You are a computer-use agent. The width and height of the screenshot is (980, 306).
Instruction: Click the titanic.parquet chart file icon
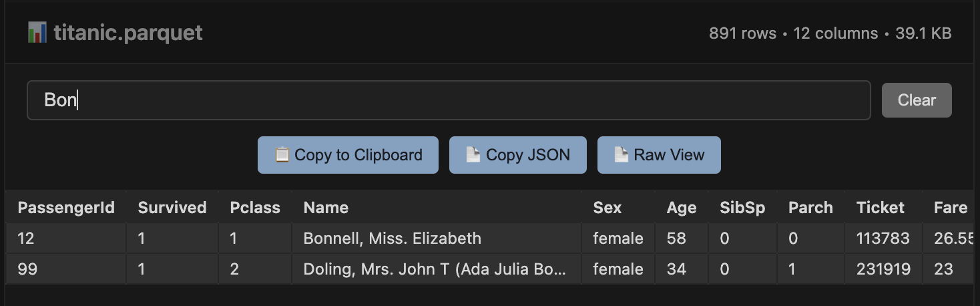(x=37, y=33)
